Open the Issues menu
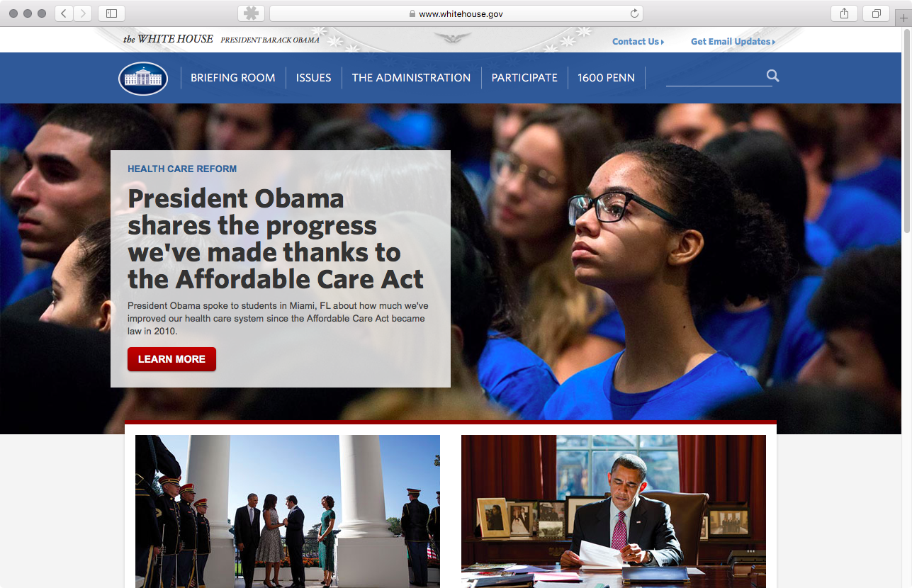 (x=314, y=78)
